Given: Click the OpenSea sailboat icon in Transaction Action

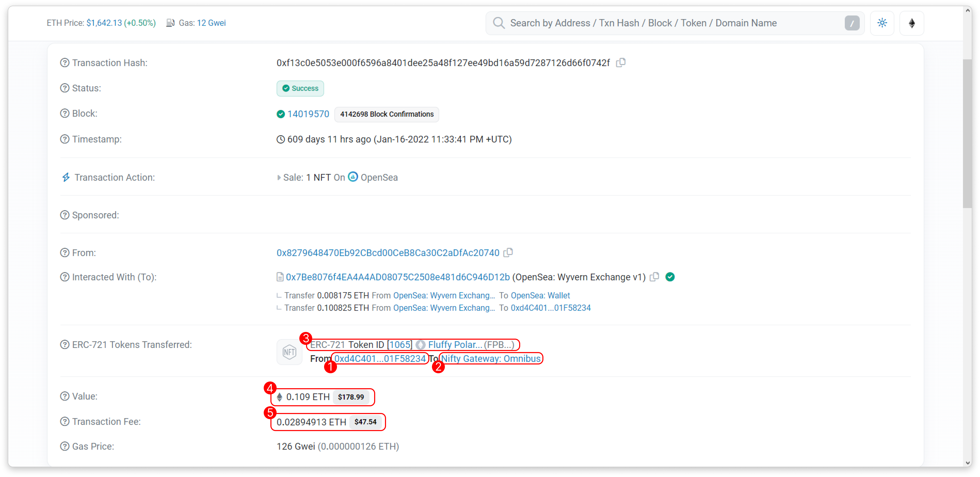Looking at the screenshot, I should pyautogui.click(x=353, y=177).
